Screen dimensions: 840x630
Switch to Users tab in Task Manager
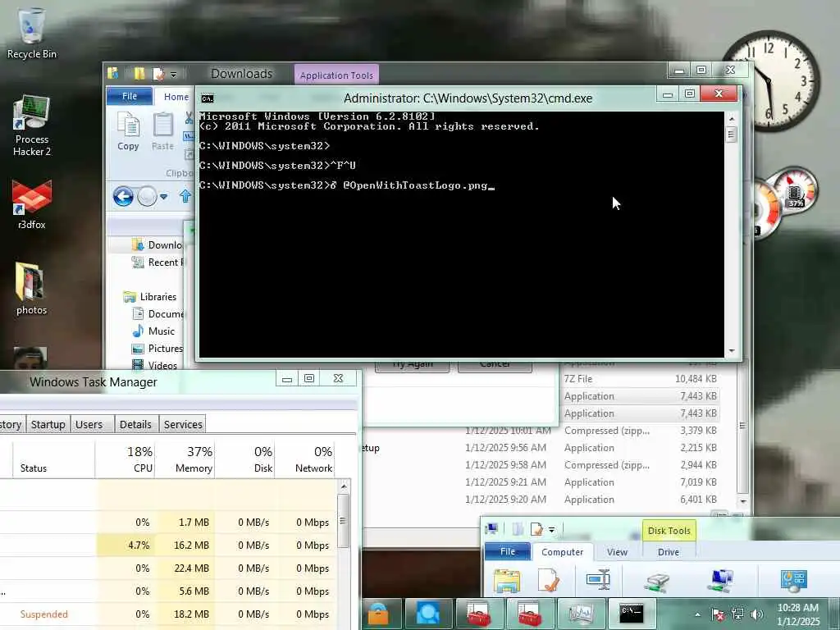pyautogui.click(x=89, y=424)
